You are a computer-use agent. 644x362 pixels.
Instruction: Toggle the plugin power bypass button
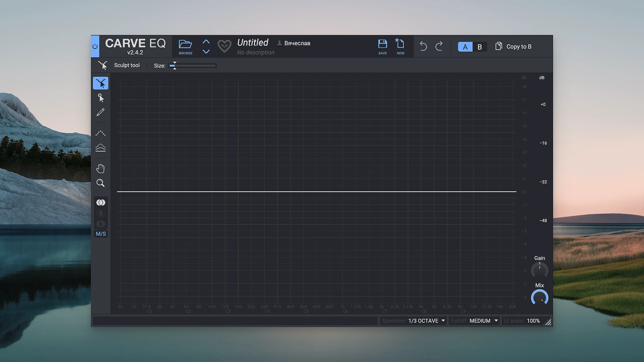[95, 46]
